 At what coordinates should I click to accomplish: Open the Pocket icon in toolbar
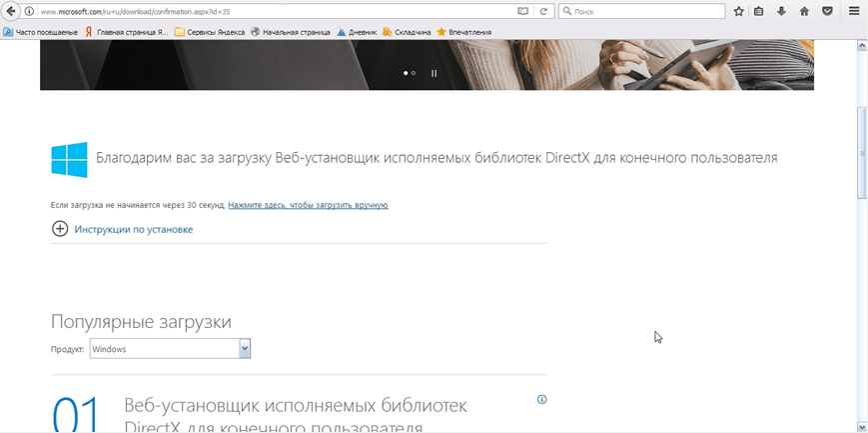click(x=827, y=11)
